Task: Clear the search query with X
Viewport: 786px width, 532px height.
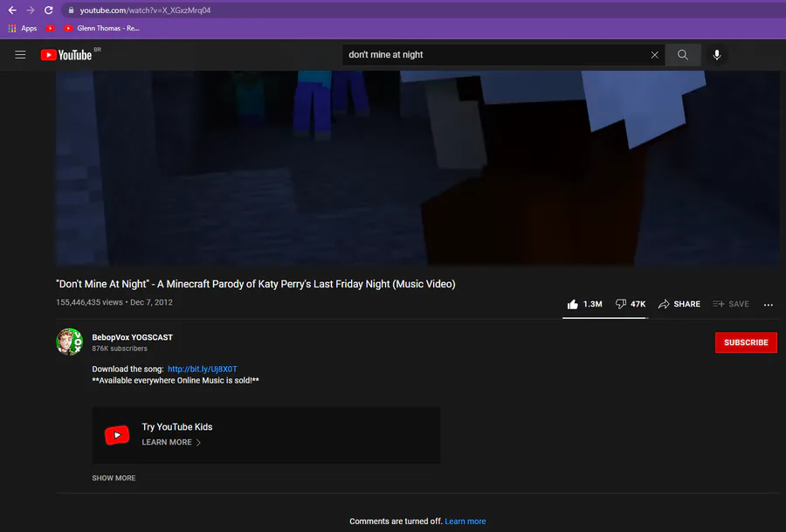Action: (655, 55)
